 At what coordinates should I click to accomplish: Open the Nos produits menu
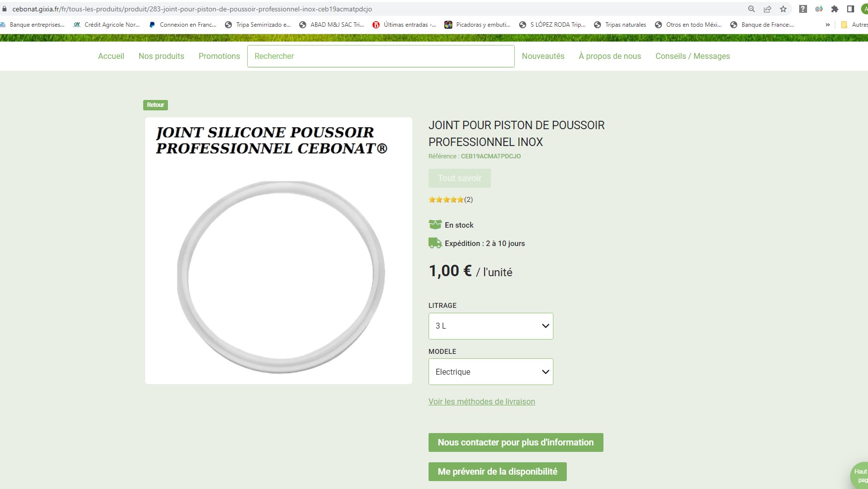pyautogui.click(x=162, y=56)
